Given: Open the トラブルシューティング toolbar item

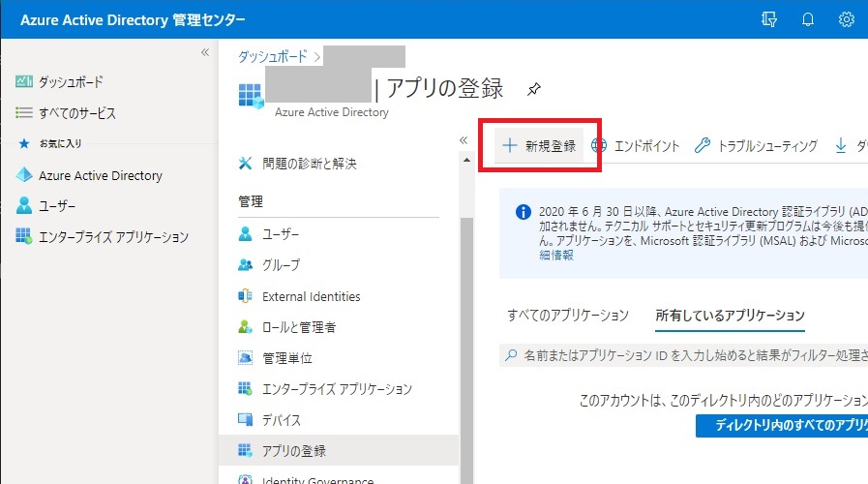Looking at the screenshot, I should click(756, 145).
